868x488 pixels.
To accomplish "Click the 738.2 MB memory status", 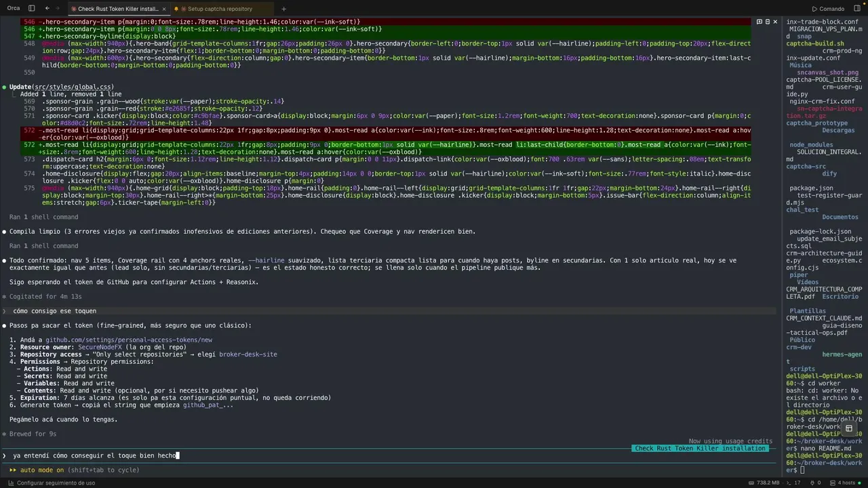I will click(x=763, y=483).
